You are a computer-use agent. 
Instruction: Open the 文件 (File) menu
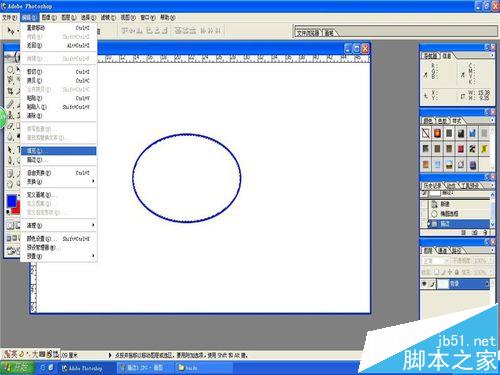[x=9, y=17]
